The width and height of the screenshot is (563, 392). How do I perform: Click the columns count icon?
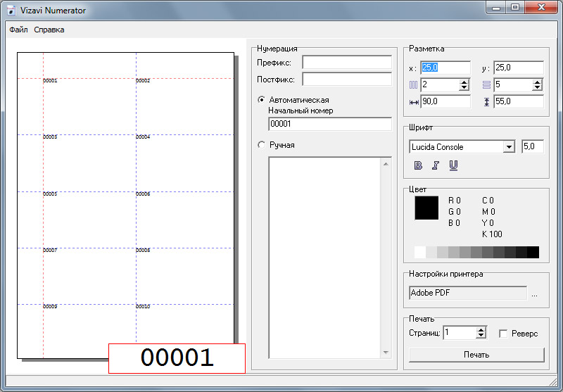point(414,85)
